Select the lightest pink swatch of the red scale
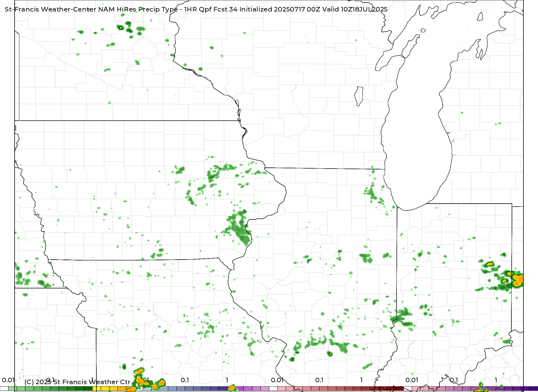538x392 pixels. (x=282, y=389)
